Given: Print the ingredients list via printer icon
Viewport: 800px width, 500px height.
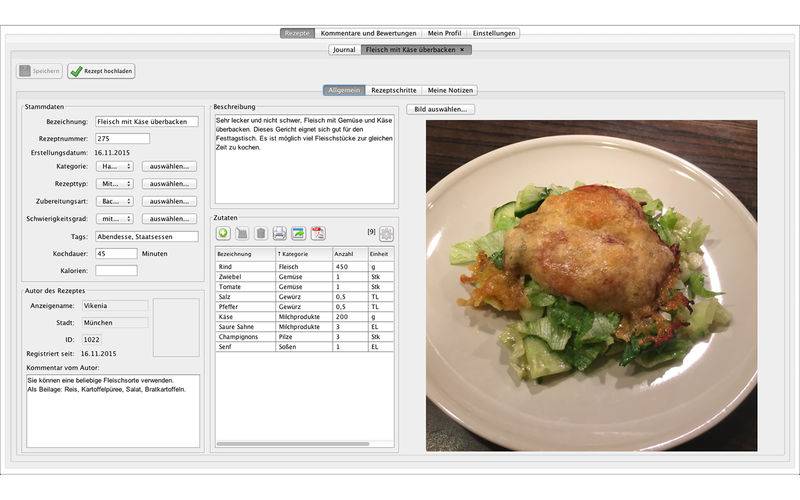Looking at the screenshot, I should [x=280, y=233].
